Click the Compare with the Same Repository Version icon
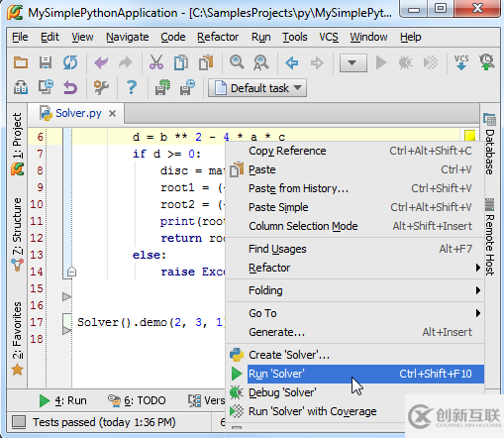 [x=21, y=87]
